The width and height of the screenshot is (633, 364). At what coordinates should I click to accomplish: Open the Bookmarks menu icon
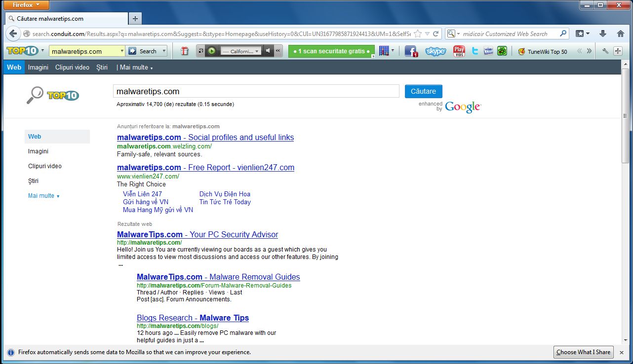click(582, 34)
